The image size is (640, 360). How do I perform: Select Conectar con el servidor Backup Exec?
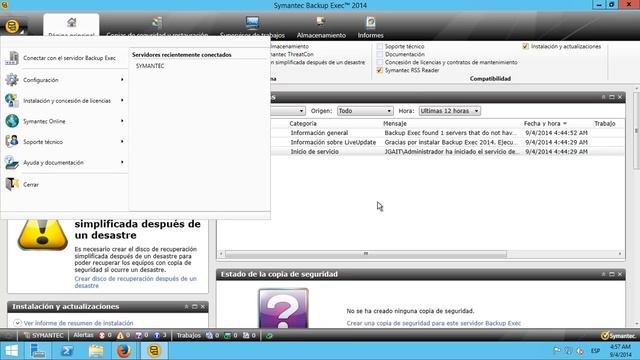(x=64, y=58)
